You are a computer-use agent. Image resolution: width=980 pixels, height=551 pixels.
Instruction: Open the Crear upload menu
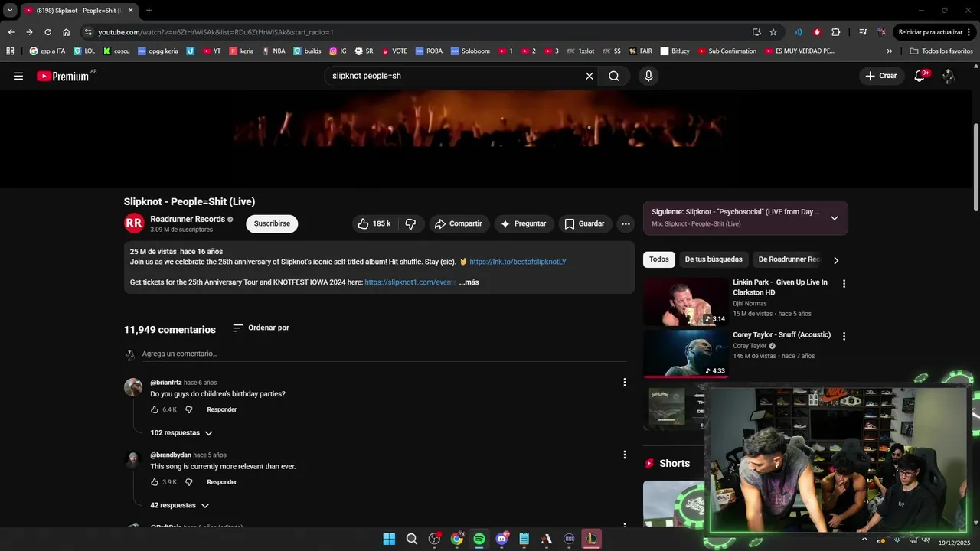coord(880,76)
